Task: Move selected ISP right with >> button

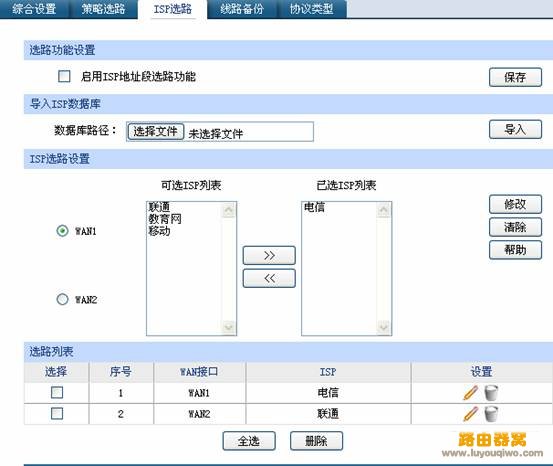Action: (269, 255)
